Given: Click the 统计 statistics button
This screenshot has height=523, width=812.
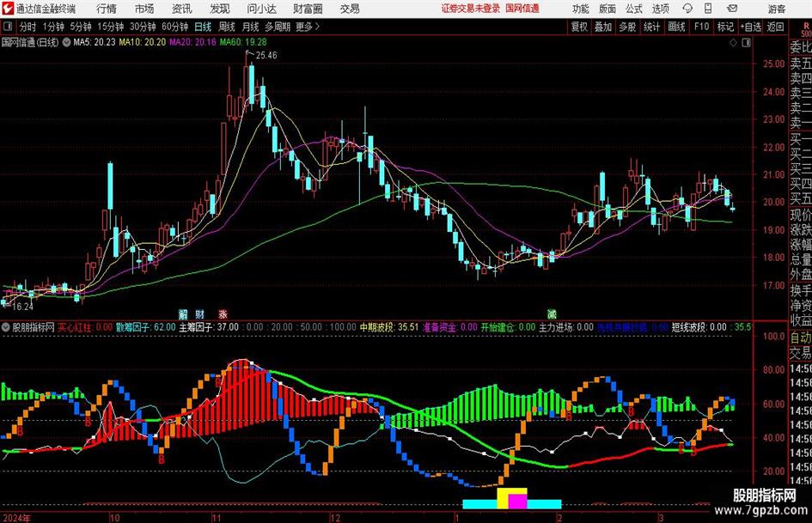Looking at the screenshot, I should click(651, 27).
